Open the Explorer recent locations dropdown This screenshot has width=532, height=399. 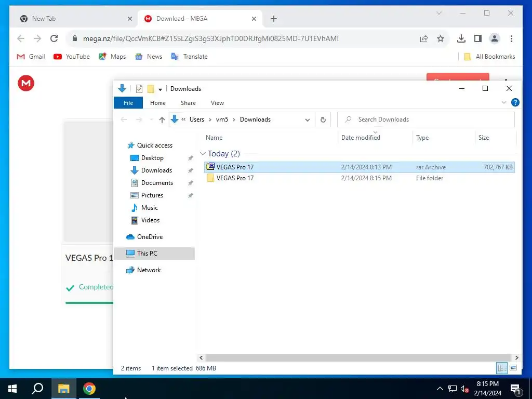(x=151, y=120)
